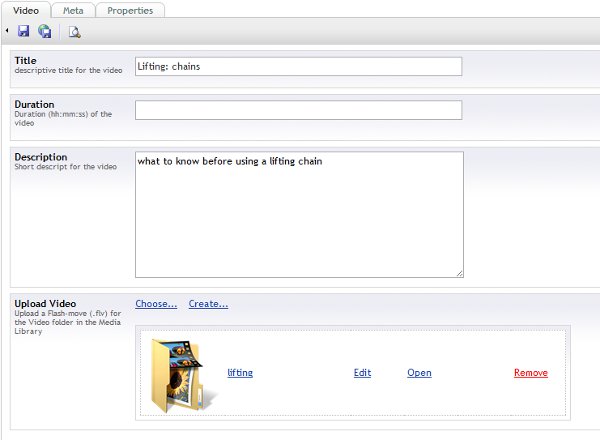Click the Choose... link
The image size is (600, 440).
point(156,304)
